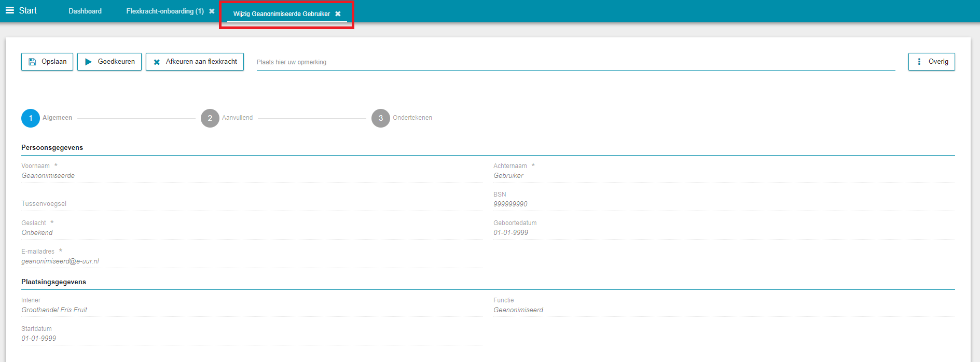The image size is (980, 362).
Task: Click the Achternaam value Gebruiker
Action: (x=508, y=175)
